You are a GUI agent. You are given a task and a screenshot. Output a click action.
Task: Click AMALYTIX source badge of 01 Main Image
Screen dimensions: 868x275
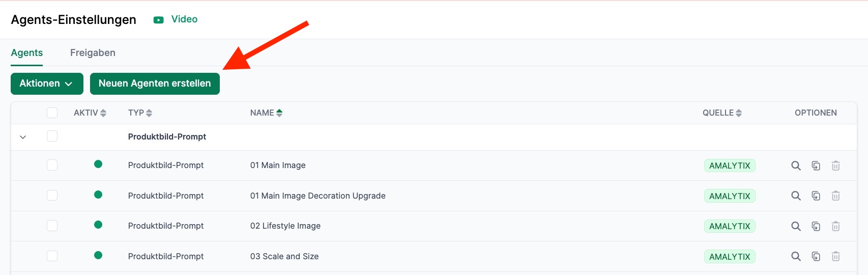pos(729,166)
